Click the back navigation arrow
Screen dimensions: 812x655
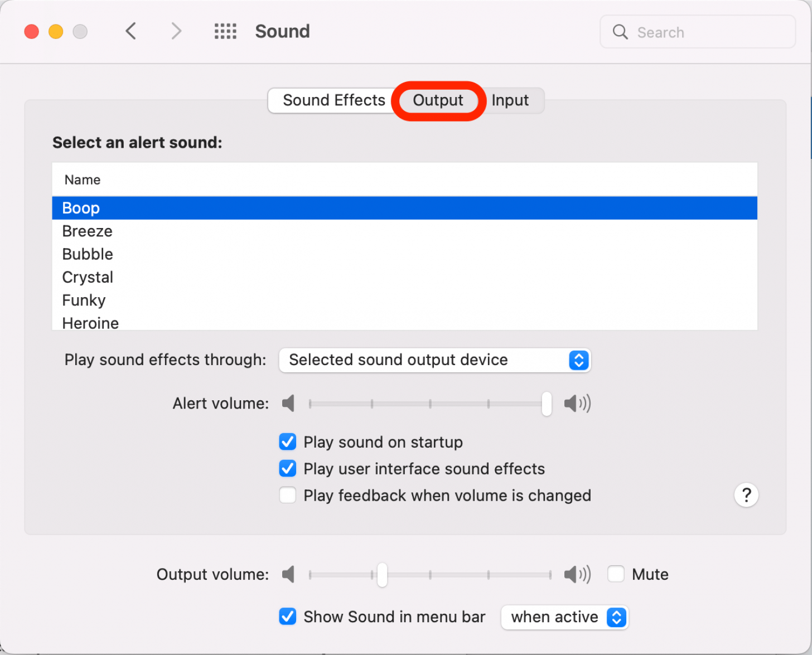click(x=131, y=31)
